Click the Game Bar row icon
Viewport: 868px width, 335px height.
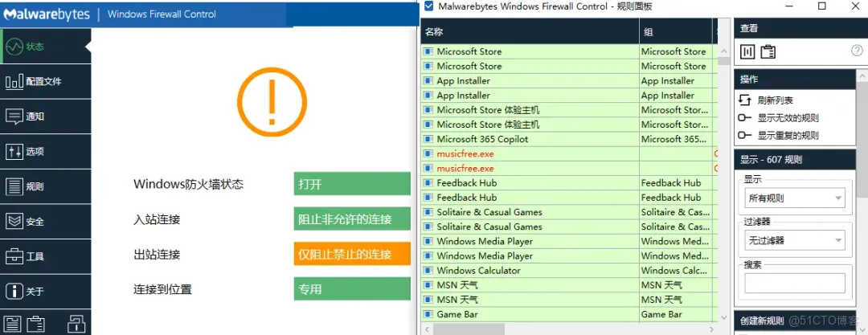(x=428, y=314)
